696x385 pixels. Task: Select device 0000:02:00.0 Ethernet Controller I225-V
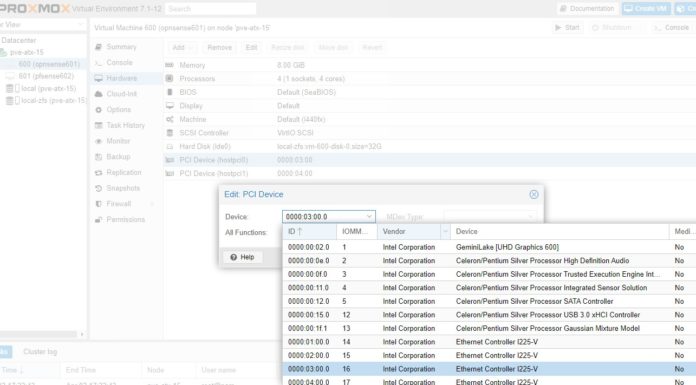[489, 356]
